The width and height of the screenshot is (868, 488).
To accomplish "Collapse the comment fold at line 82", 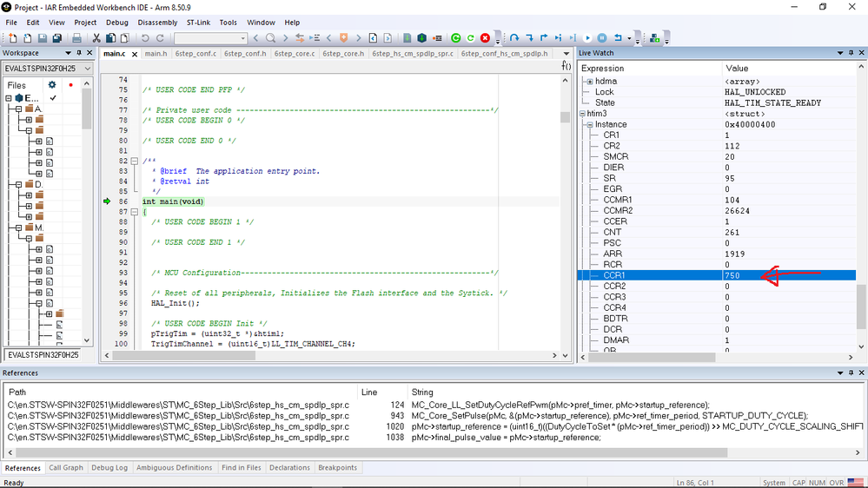I will click(x=134, y=161).
